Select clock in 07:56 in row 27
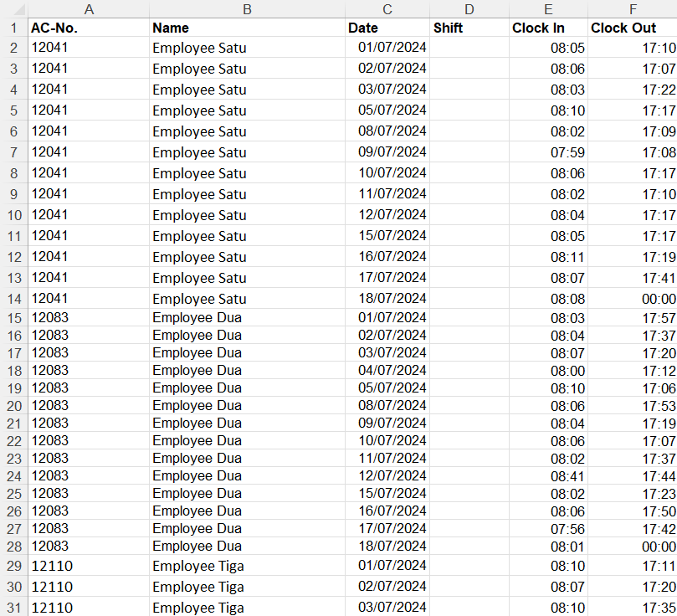 (x=548, y=528)
